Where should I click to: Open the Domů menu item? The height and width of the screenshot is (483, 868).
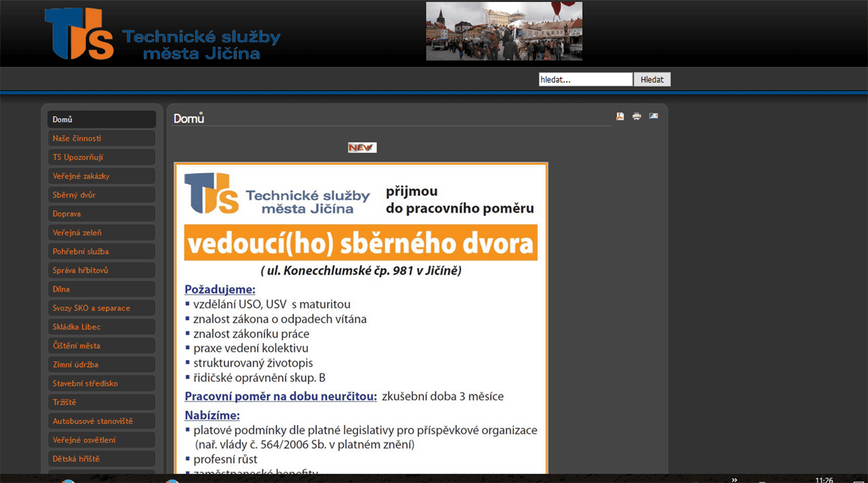(x=102, y=119)
